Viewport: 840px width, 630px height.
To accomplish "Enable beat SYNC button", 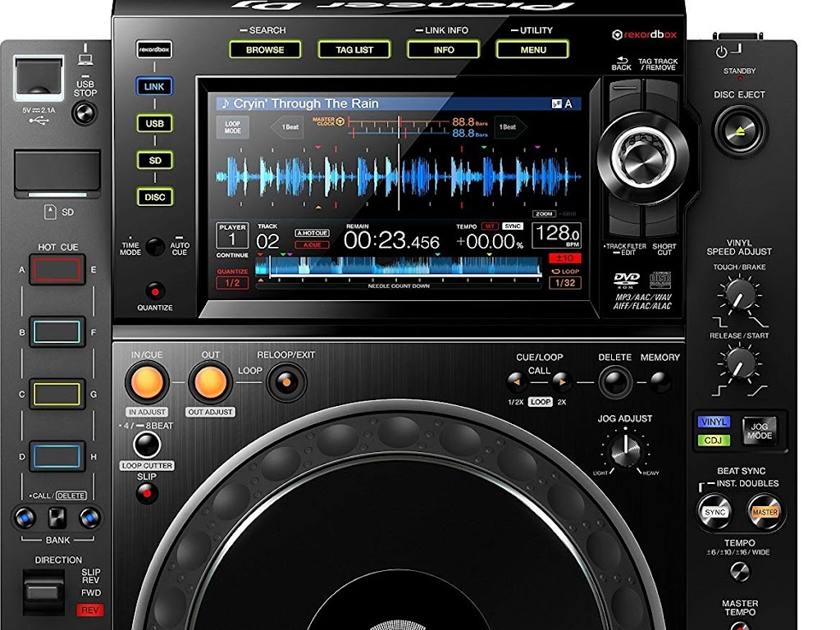I will (715, 512).
